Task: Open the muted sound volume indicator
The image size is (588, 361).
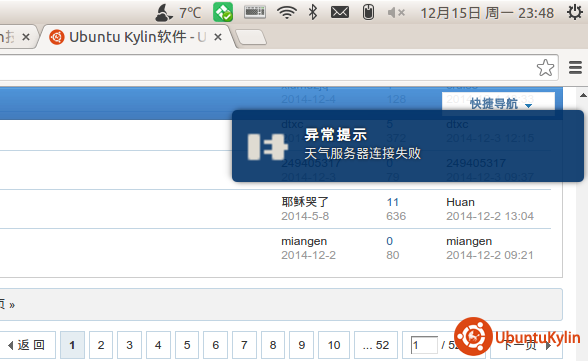Action: coord(396,13)
